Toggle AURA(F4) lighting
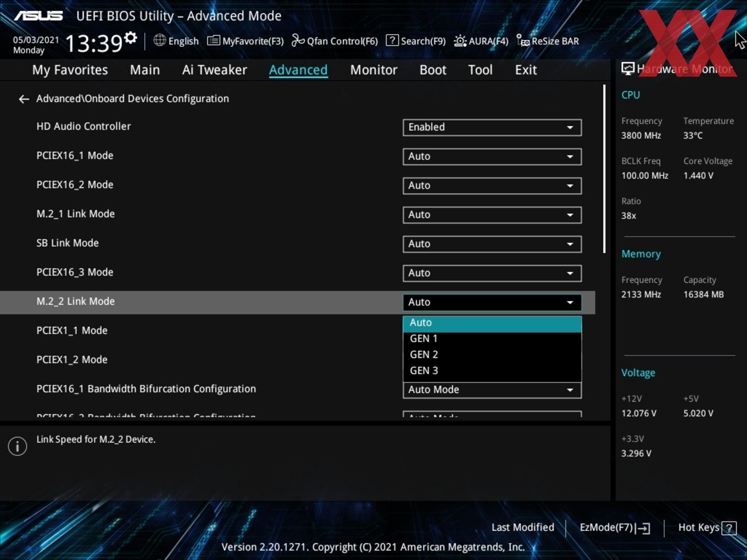The image size is (747, 560). point(481,41)
